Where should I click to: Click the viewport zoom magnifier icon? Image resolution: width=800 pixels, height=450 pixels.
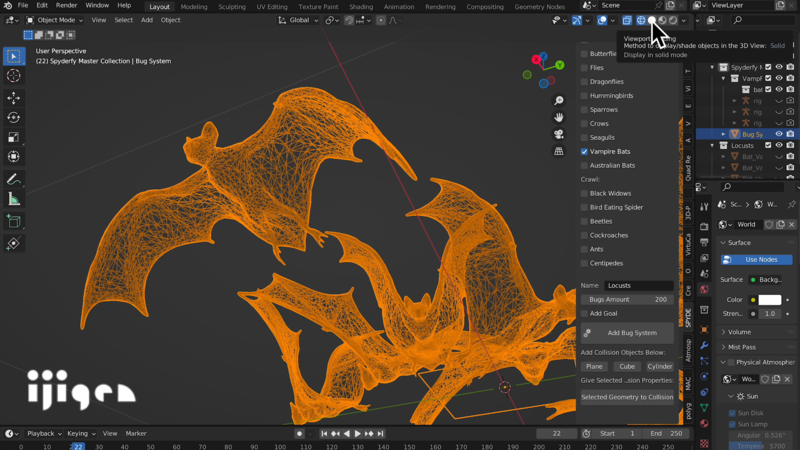click(559, 101)
